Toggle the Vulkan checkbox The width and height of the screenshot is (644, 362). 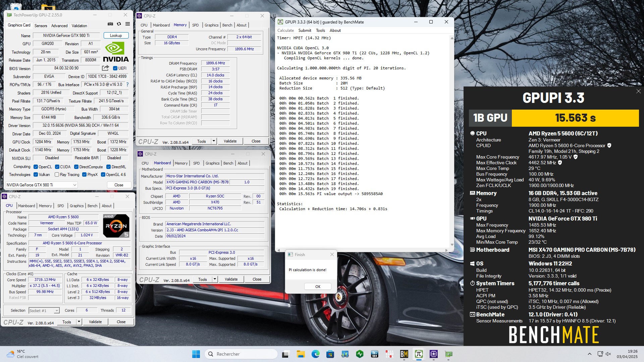tap(36, 175)
